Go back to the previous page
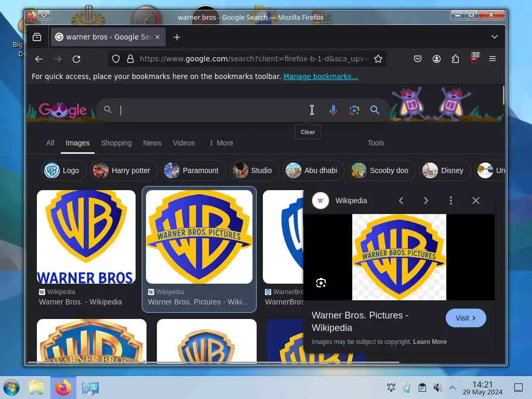This screenshot has width=532, height=399. pos(39,59)
